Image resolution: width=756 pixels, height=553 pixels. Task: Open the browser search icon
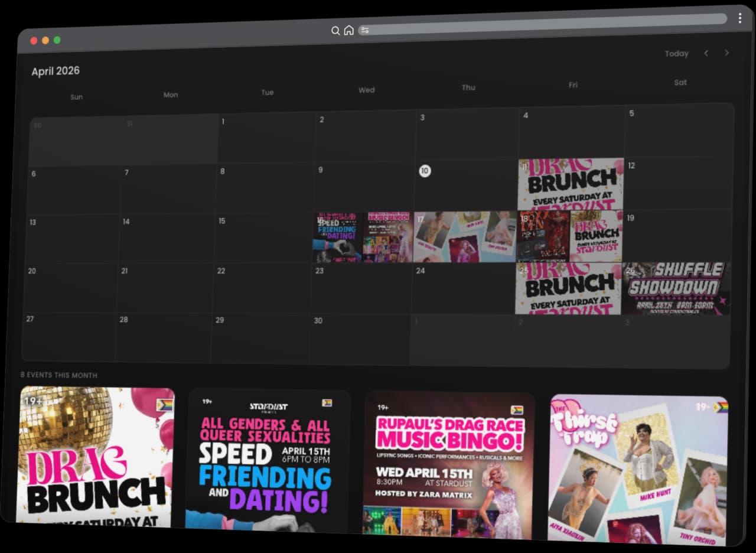[x=335, y=31]
